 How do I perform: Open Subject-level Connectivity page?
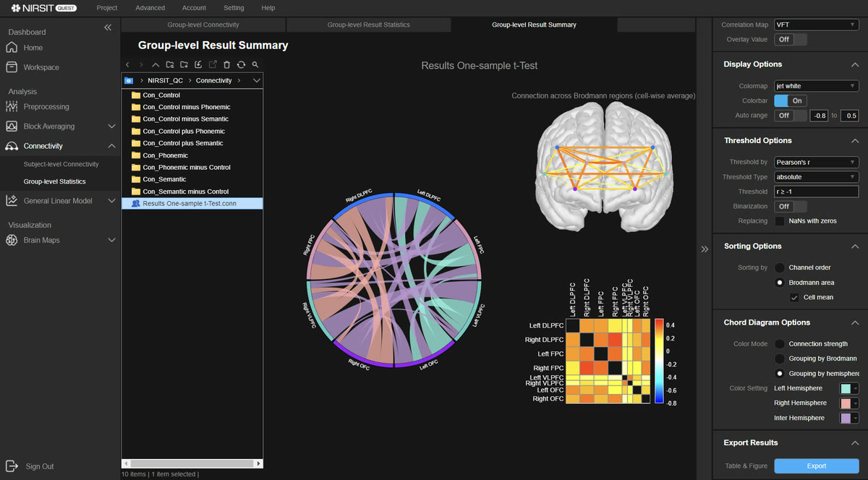point(61,164)
